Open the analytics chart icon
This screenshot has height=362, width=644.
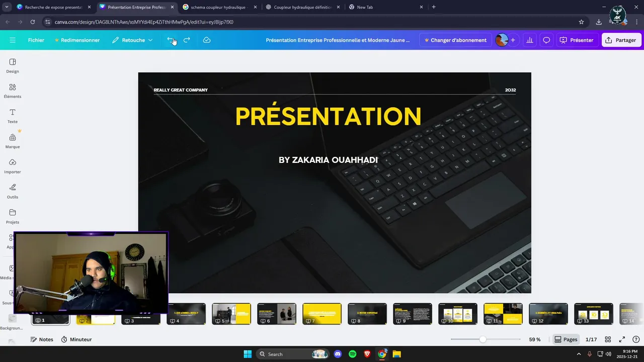(529, 40)
